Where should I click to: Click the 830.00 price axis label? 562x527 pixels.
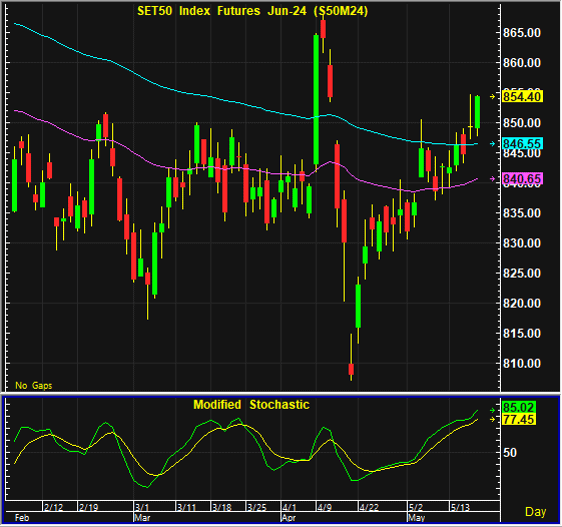pyautogui.click(x=522, y=243)
